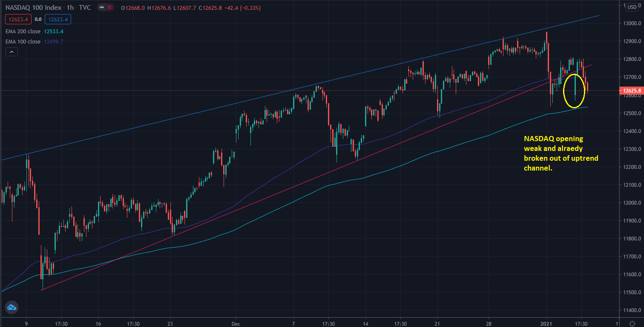Click the gray dash market status icon
The height and width of the screenshot is (327, 644).
(102, 8)
